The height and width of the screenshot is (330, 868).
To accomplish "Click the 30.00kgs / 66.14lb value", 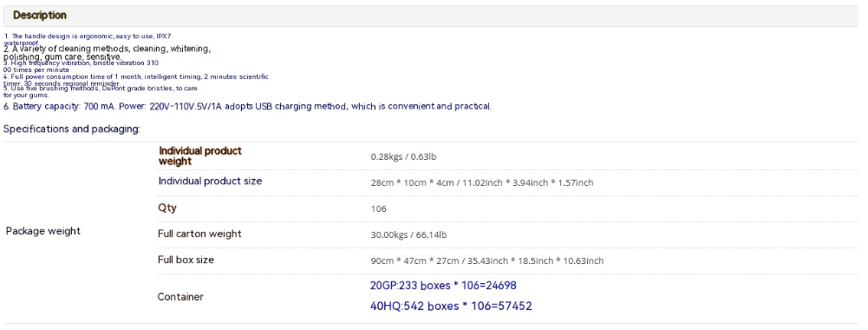I will [408, 235].
